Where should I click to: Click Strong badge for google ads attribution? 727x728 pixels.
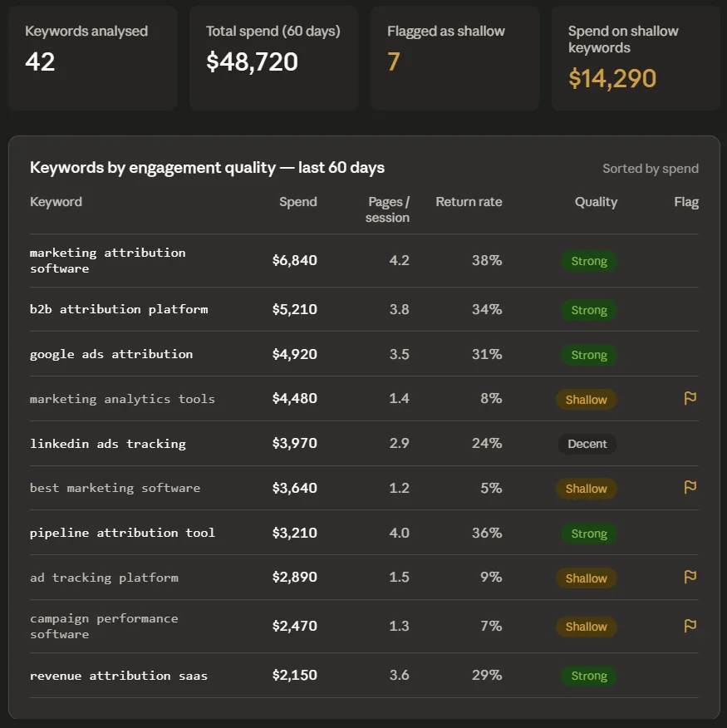click(x=588, y=355)
